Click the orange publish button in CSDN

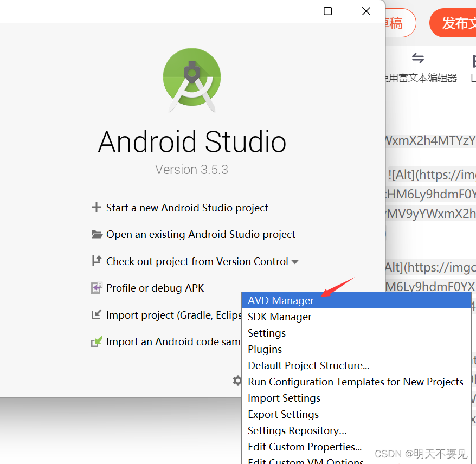[x=453, y=23]
